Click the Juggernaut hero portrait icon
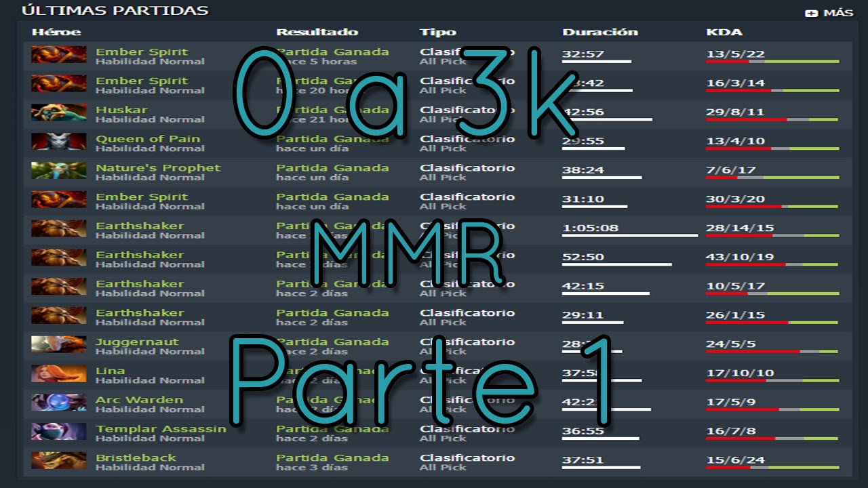The image size is (868, 488). click(58, 345)
